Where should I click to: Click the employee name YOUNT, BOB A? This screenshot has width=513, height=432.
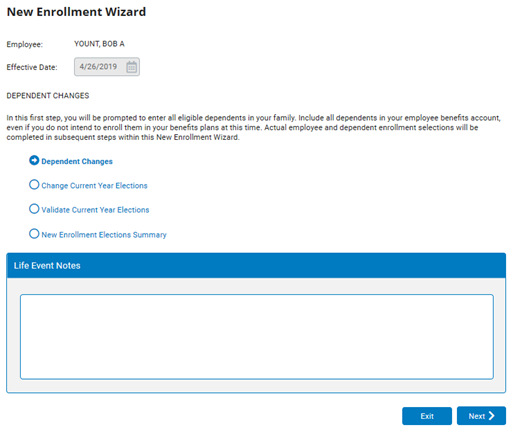tap(99, 44)
